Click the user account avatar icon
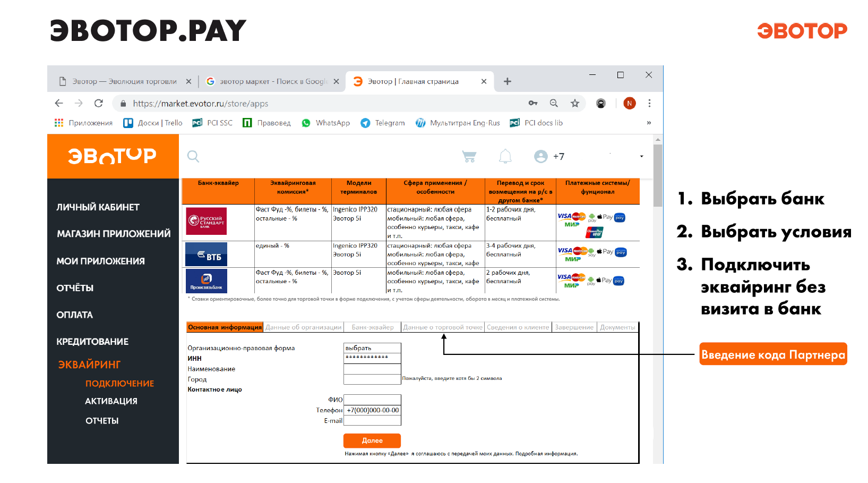Viewport: 868px width, 483px height. click(540, 156)
